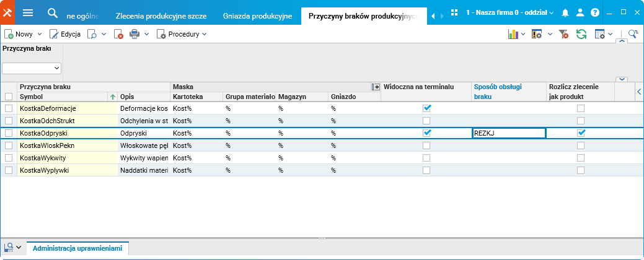Check Widoczna na terminalu for KostkaWloskPekn

(x=426, y=145)
